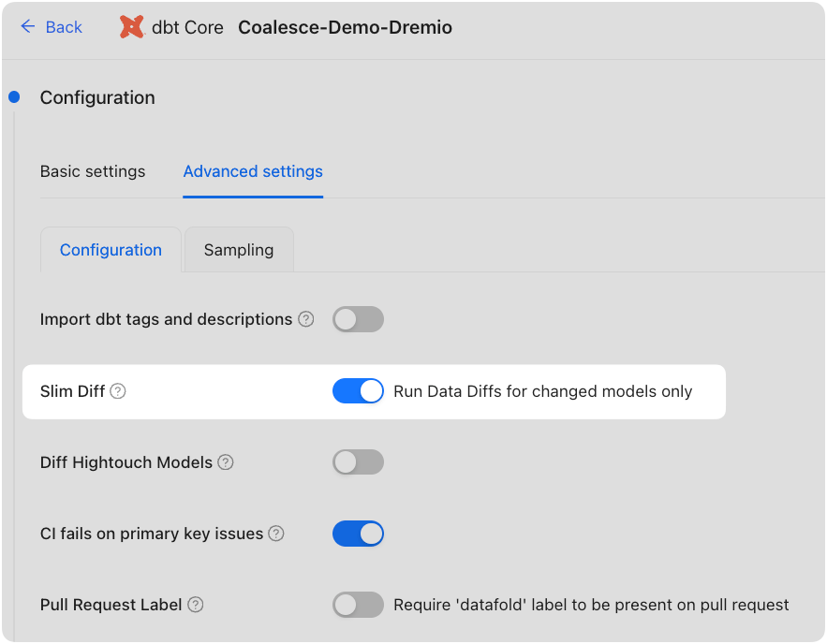
Task: Open help icon for CI fails on primary key
Action: [x=276, y=534]
